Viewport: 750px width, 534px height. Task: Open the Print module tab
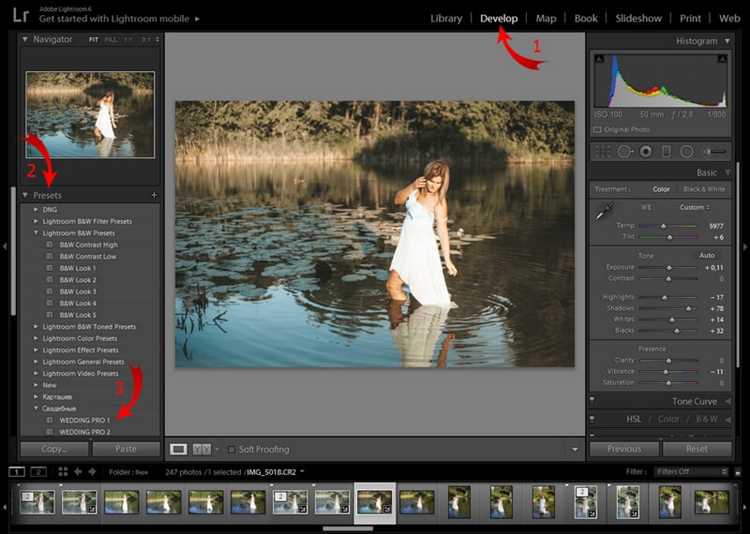[x=690, y=19]
